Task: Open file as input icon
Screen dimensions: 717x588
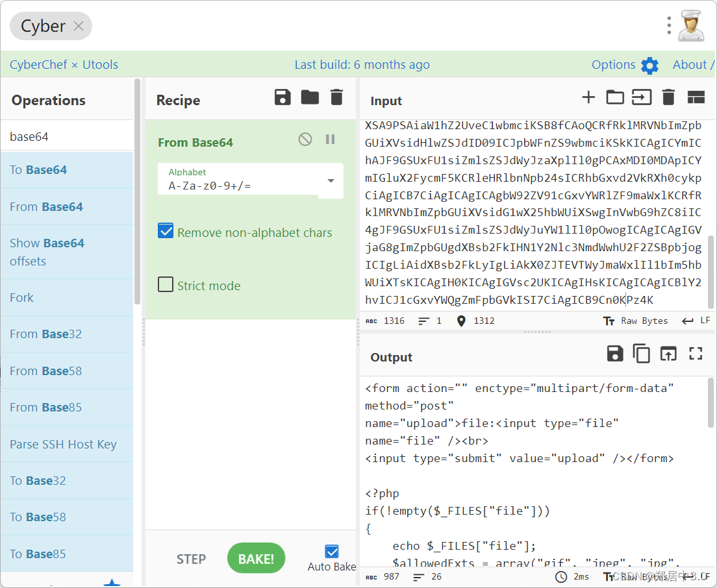Action: tap(642, 97)
